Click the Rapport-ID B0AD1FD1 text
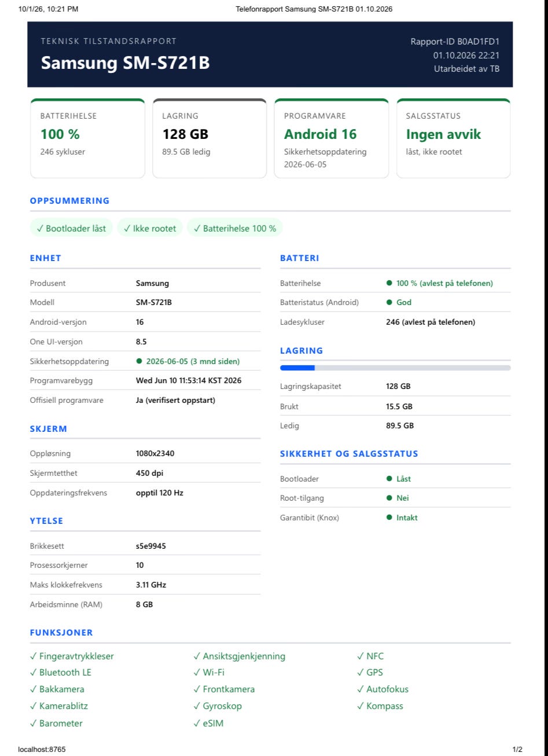The width and height of the screenshot is (548, 756). tap(455, 42)
